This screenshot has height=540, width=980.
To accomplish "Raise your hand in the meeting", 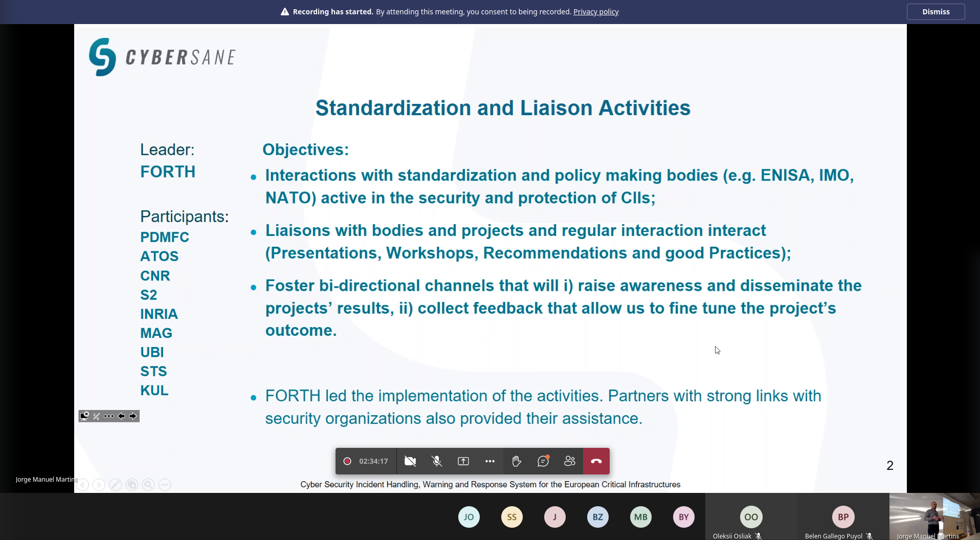I will [517, 461].
